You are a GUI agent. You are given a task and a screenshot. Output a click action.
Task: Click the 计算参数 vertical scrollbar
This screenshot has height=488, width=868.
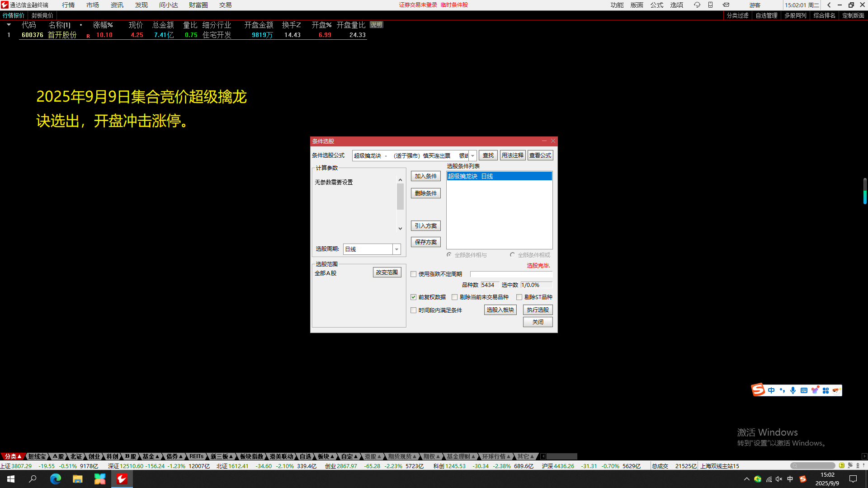point(400,197)
